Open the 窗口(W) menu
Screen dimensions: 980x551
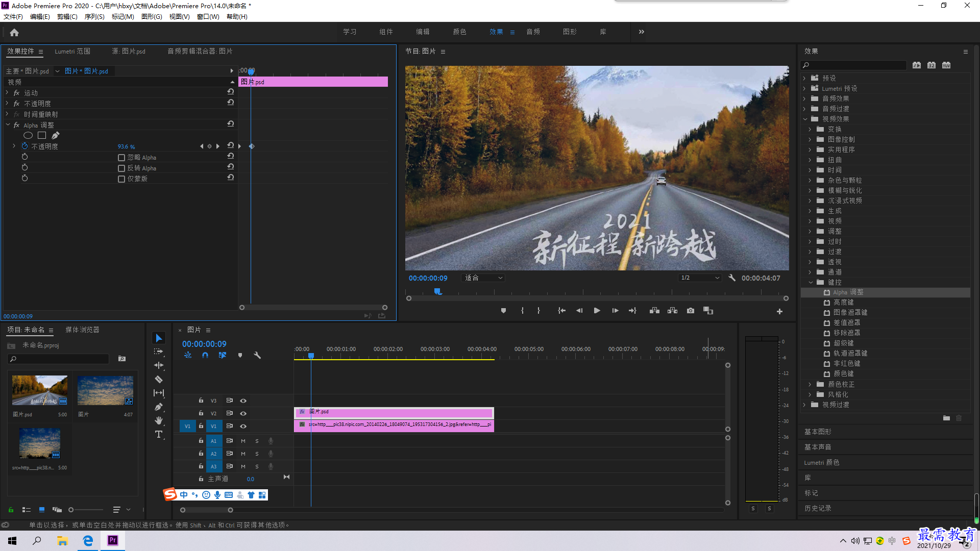pyautogui.click(x=208, y=17)
